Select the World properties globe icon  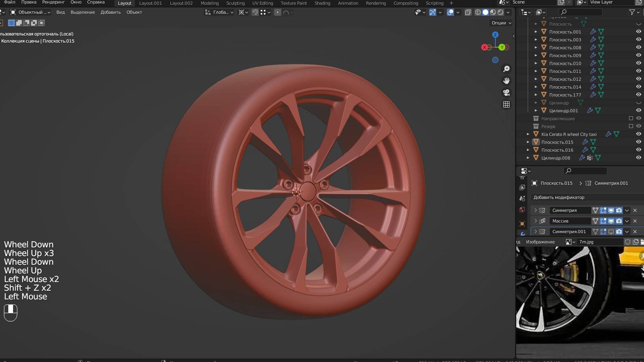tap(522, 209)
